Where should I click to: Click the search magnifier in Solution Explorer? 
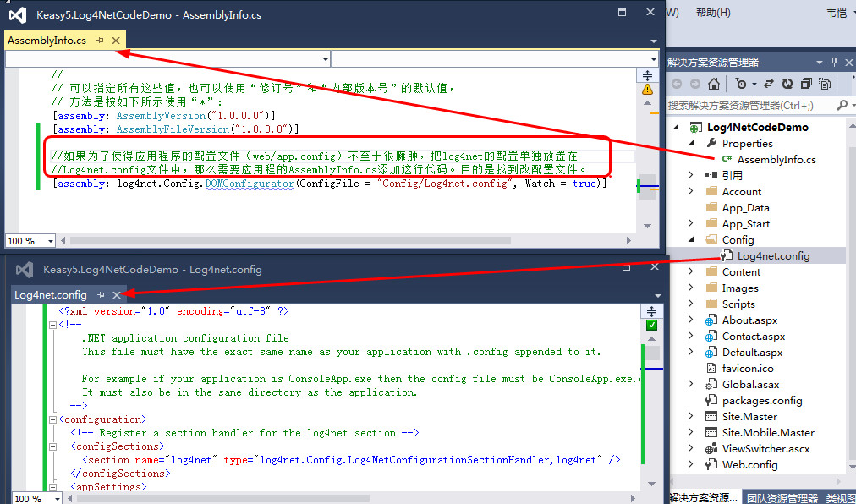[842, 104]
